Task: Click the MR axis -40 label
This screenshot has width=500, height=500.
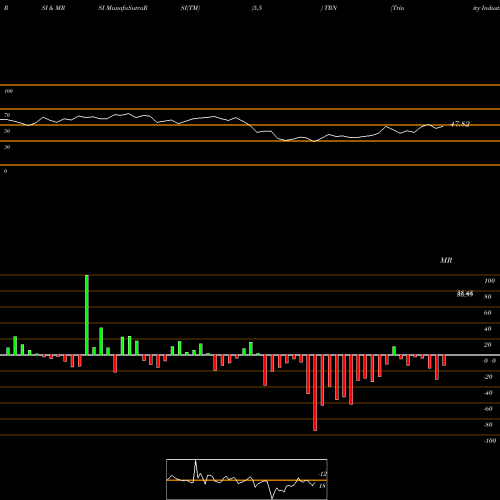Action: [x=488, y=393]
